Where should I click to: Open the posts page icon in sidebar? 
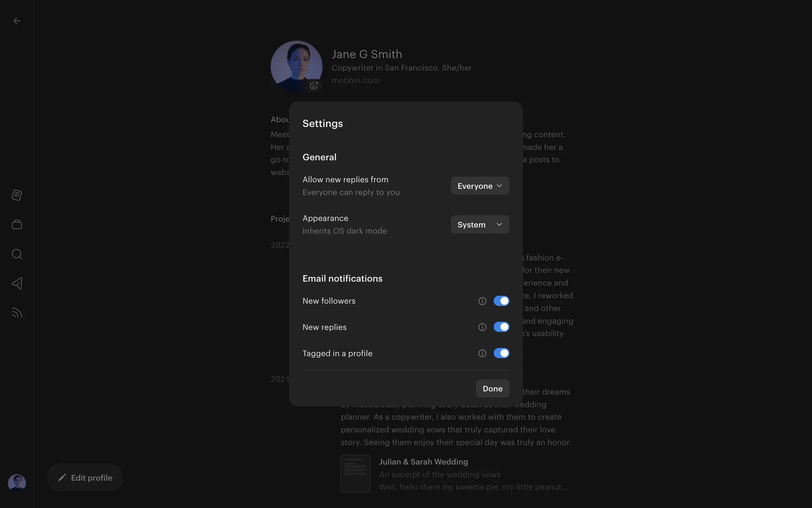pos(17,195)
